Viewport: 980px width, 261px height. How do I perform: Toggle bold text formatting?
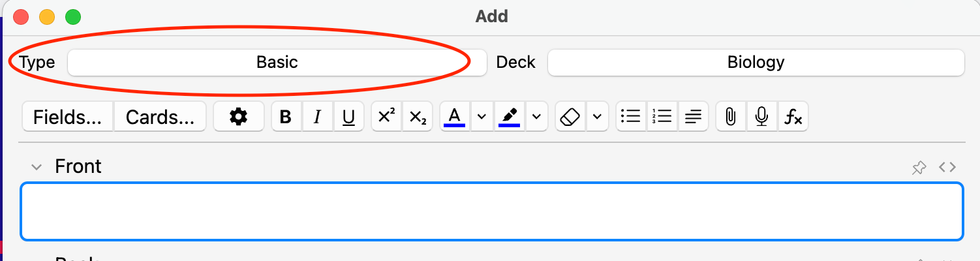(285, 117)
